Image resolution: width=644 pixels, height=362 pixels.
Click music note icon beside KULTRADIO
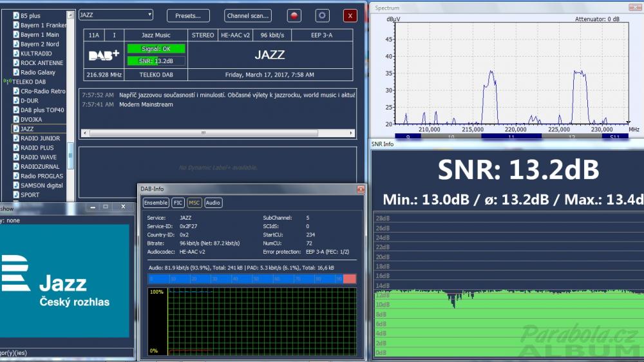click(x=16, y=53)
